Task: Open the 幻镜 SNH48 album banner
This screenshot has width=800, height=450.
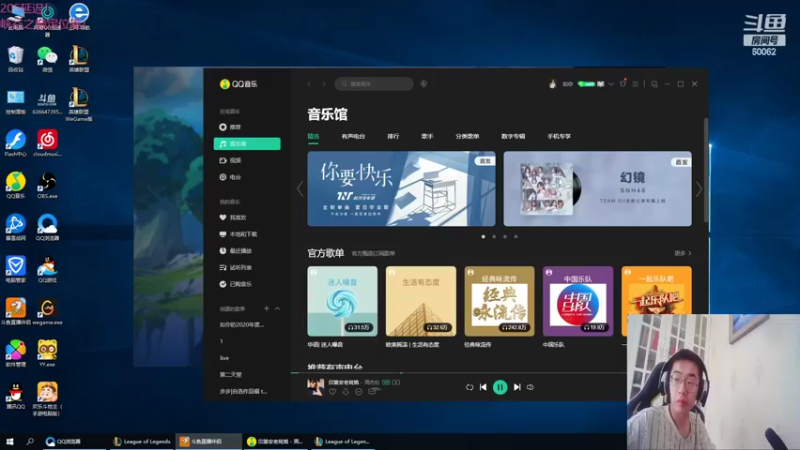Action: 597,189
